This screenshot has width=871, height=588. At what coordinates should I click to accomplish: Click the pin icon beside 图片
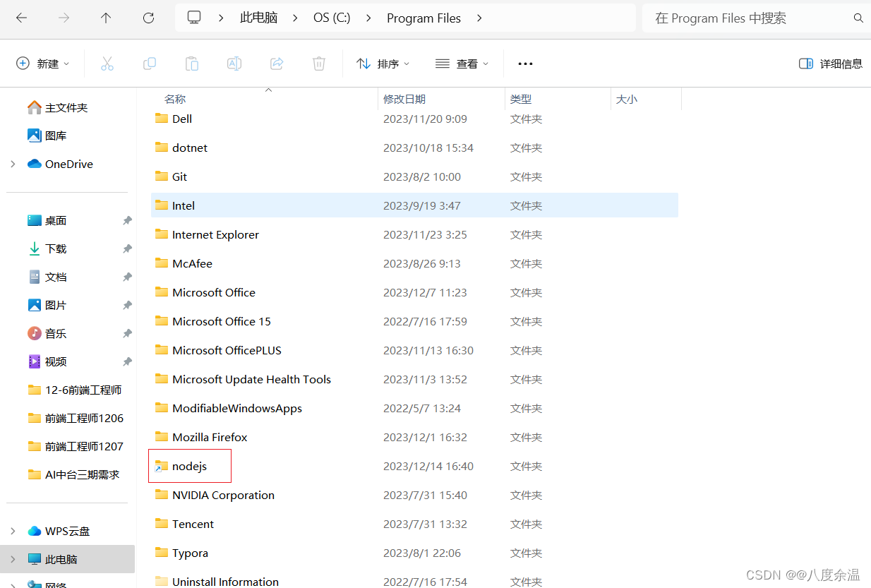tap(127, 305)
